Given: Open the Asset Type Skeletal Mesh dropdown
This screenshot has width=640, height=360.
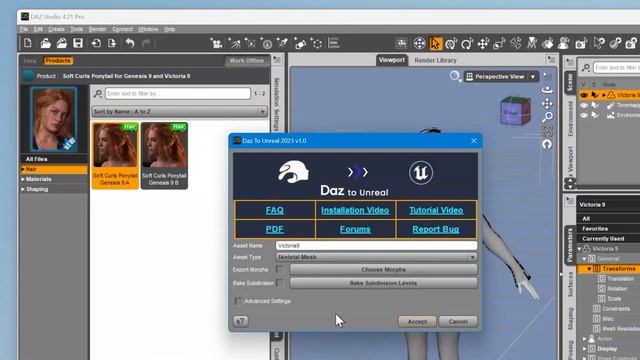Looking at the screenshot, I should [x=376, y=257].
